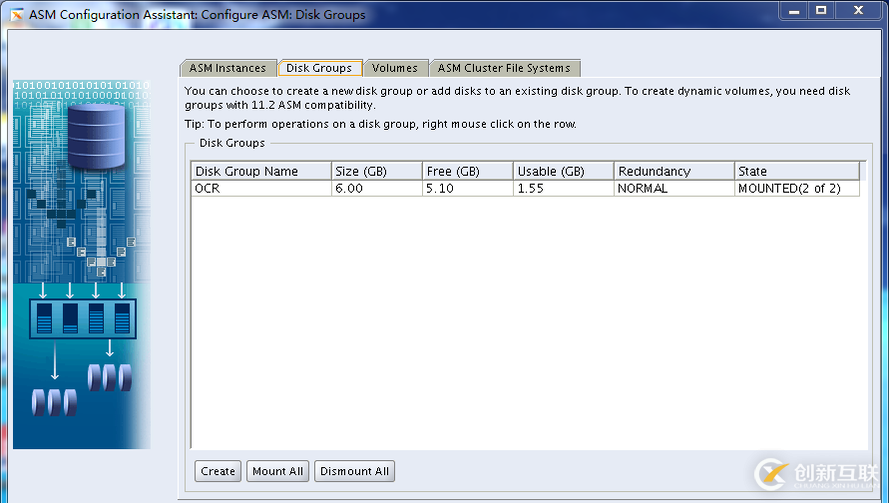Switch to the ASM Instances tab
Screen dimensions: 889x503
point(228,68)
